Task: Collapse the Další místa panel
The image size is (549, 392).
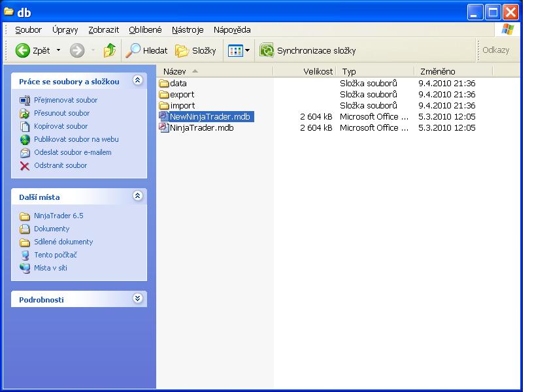Action: [138, 195]
